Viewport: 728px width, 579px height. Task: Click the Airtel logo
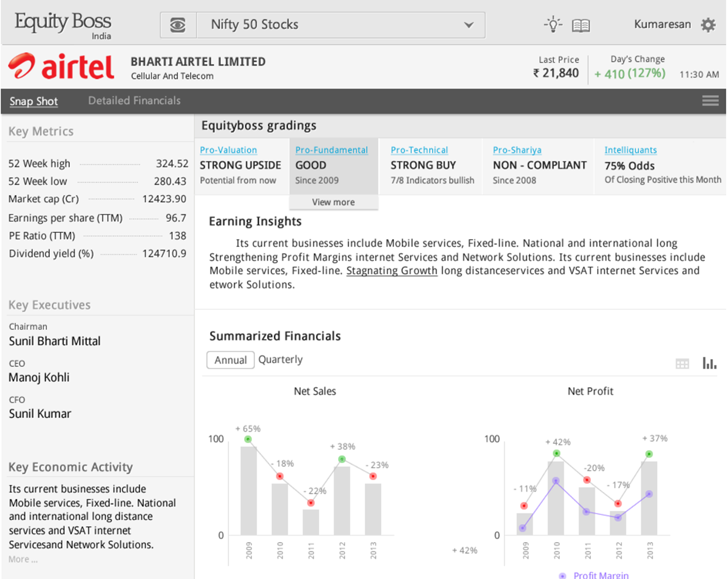tap(62, 67)
